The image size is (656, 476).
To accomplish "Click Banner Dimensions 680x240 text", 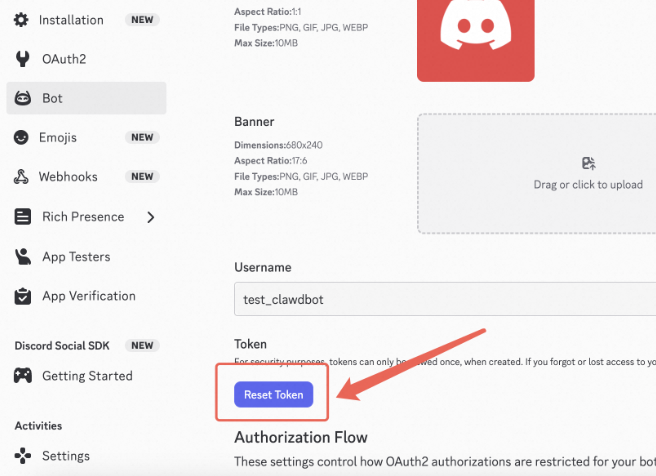I will click(x=278, y=145).
